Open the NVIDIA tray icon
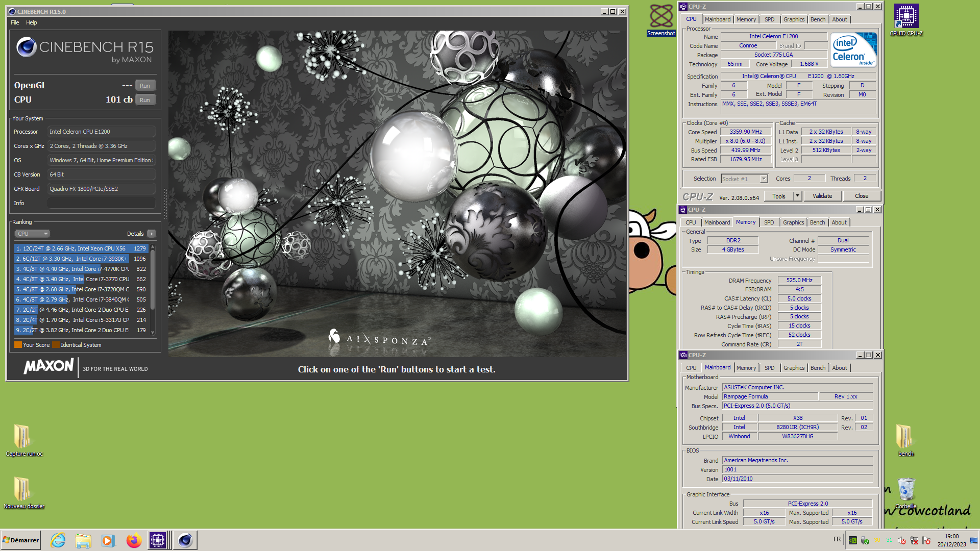 click(852, 540)
